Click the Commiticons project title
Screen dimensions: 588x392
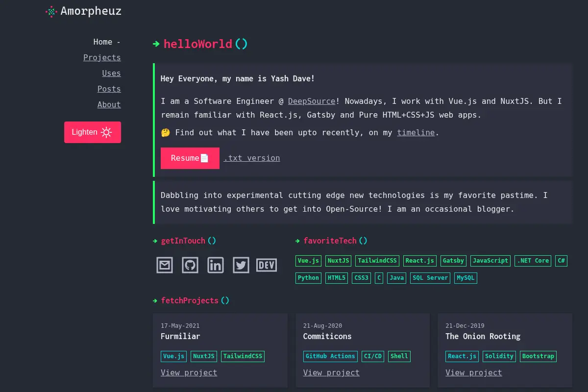click(327, 336)
